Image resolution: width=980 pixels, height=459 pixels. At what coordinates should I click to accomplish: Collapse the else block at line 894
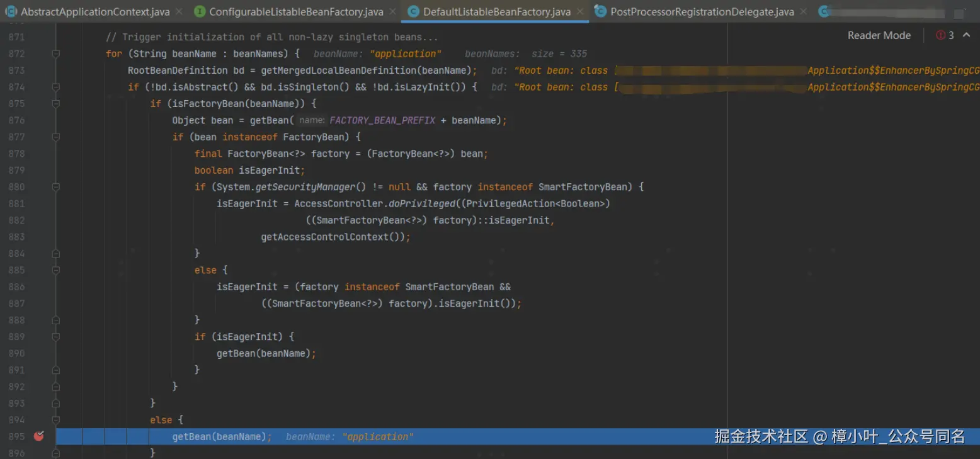click(x=55, y=420)
